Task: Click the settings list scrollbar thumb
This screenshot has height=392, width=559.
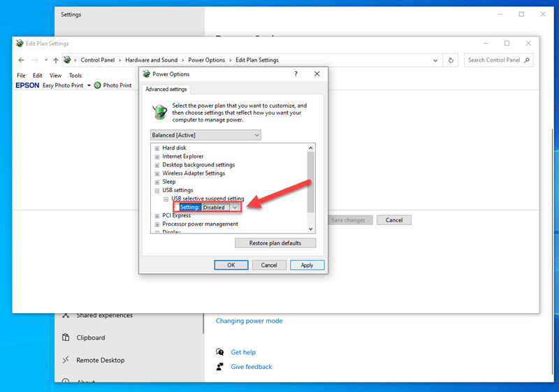Action: (310, 182)
